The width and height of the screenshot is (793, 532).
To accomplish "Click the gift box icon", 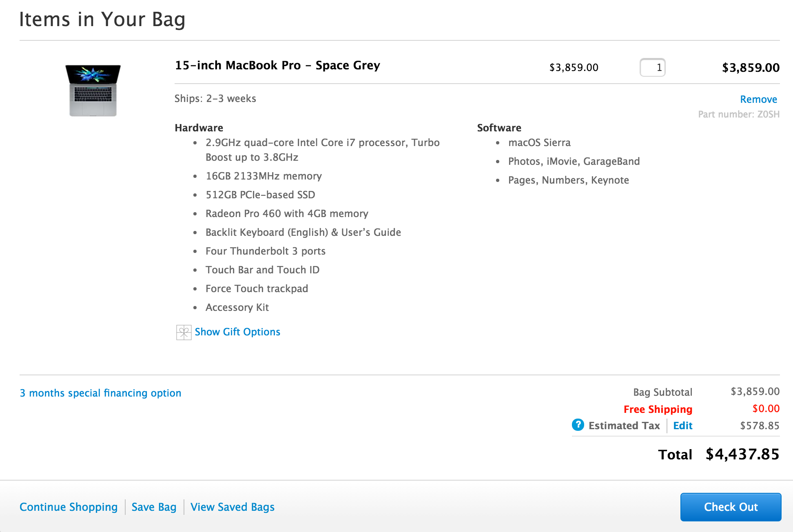I will [x=184, y=332].
